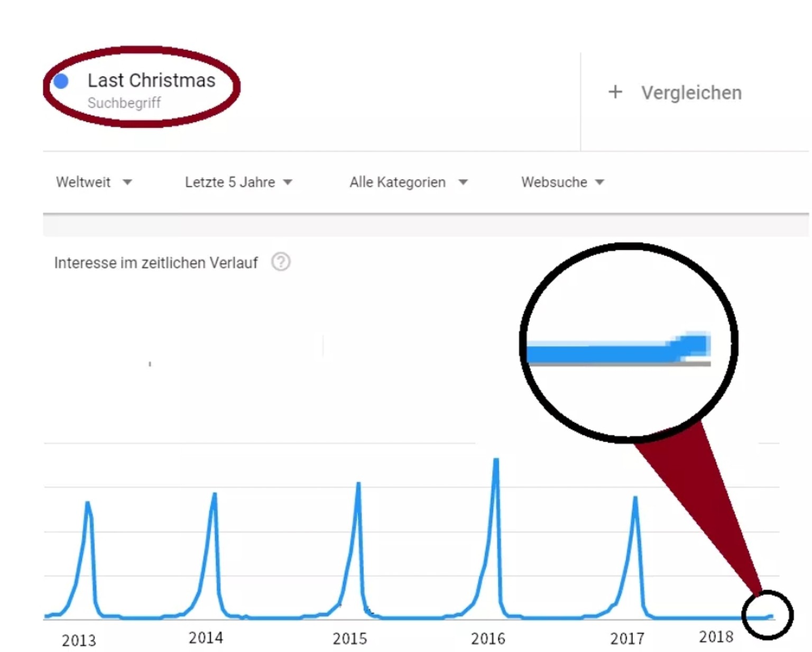Select the tallest peak above 2016
Screen dimensions: 812x652
496,461
